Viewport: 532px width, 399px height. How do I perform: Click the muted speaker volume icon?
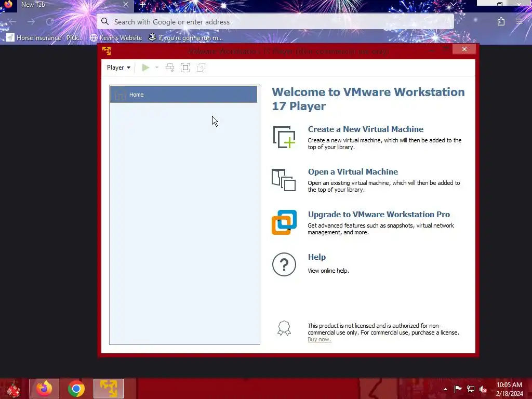483,389
